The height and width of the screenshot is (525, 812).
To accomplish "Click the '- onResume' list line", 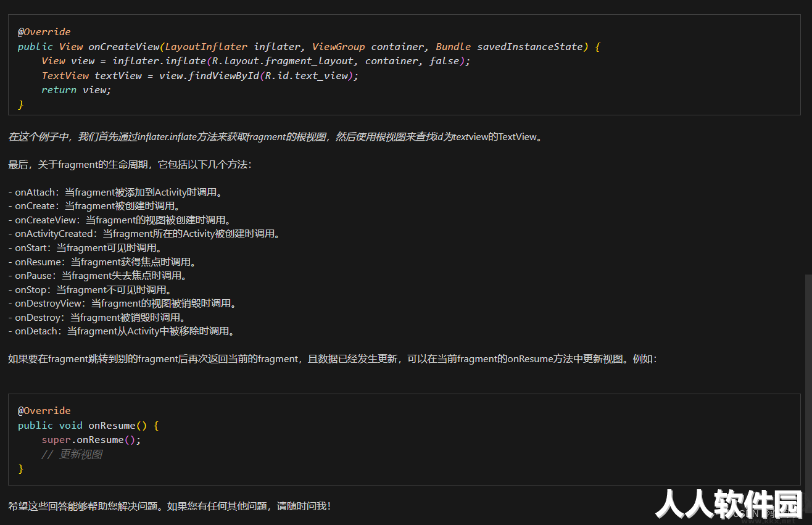I will [x=103, y=262].
